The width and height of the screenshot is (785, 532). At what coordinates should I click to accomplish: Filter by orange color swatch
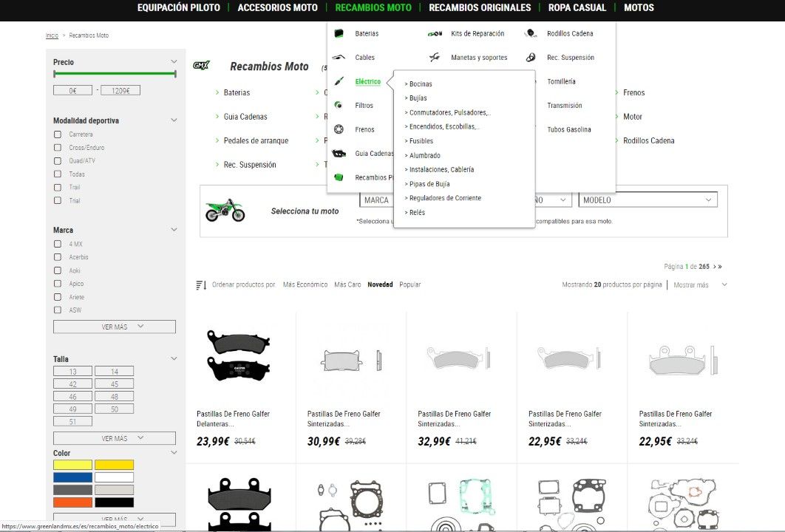tap(72, 502)
